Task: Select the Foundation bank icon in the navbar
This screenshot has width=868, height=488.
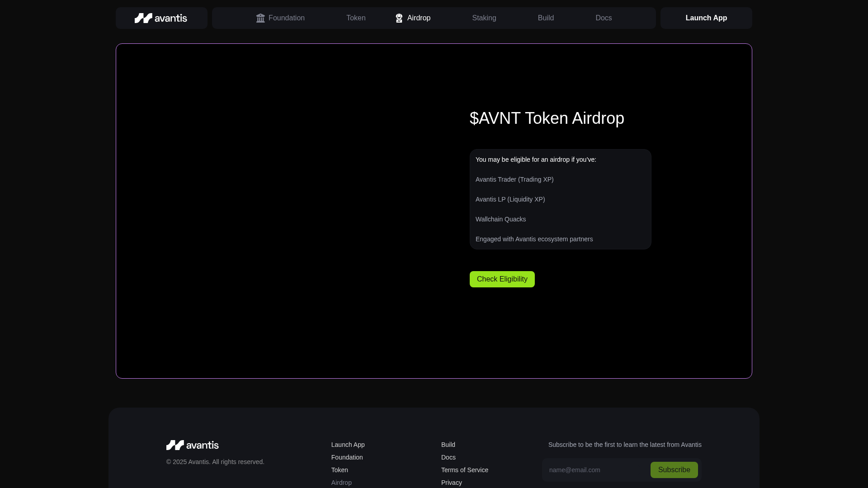Action: (261, 18)
